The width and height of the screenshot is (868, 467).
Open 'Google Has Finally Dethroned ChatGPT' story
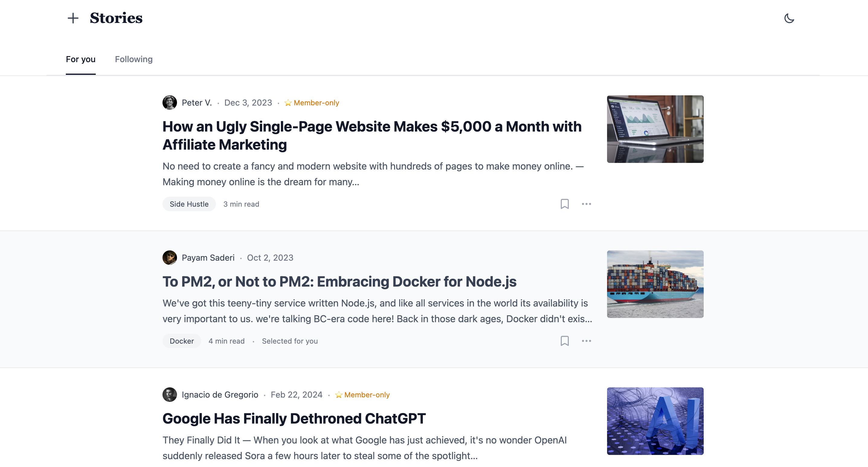tap(294, 418)
